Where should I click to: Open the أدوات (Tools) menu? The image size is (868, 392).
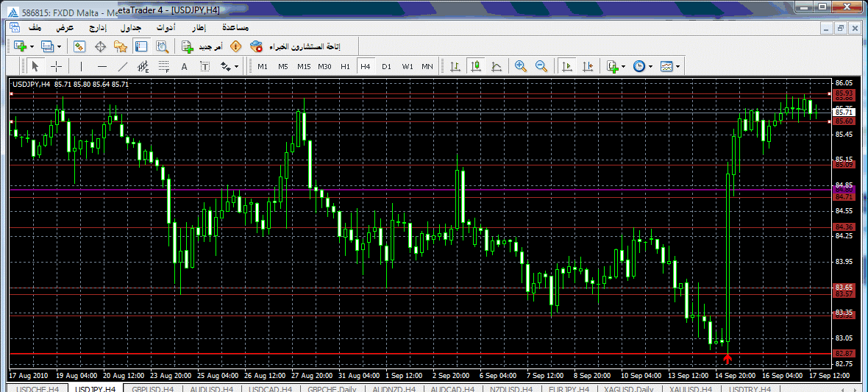tap(165, 27)
